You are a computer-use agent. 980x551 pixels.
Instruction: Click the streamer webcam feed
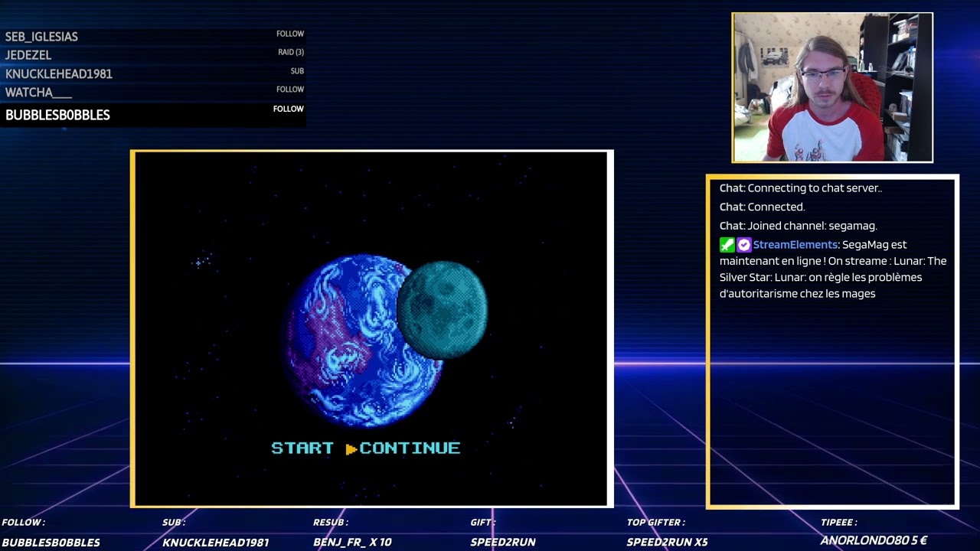pos(832,87)
